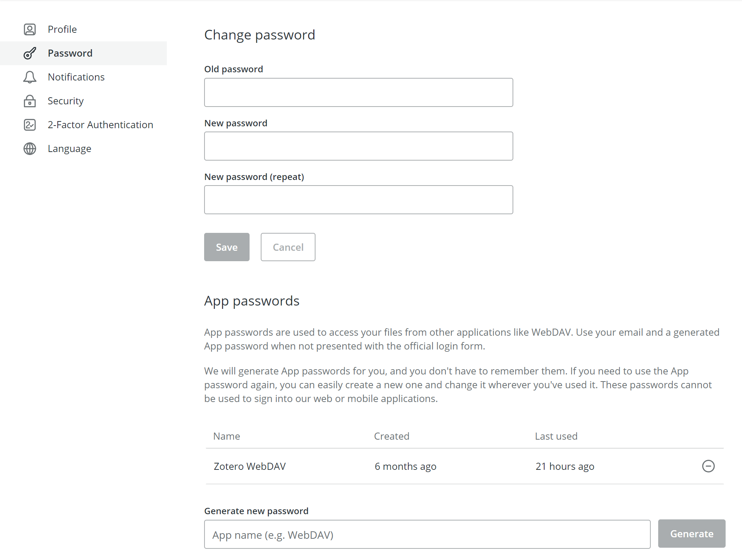Click into the New password field

[358, 146]
